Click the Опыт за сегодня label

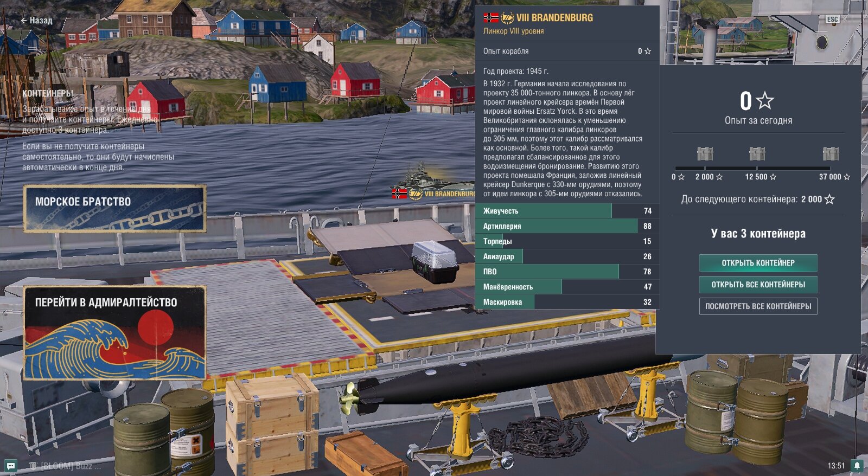pos(758,120)
